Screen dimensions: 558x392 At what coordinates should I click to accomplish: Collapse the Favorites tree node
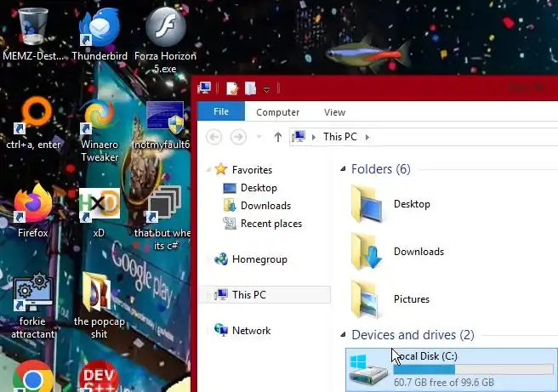click(208, 170)
